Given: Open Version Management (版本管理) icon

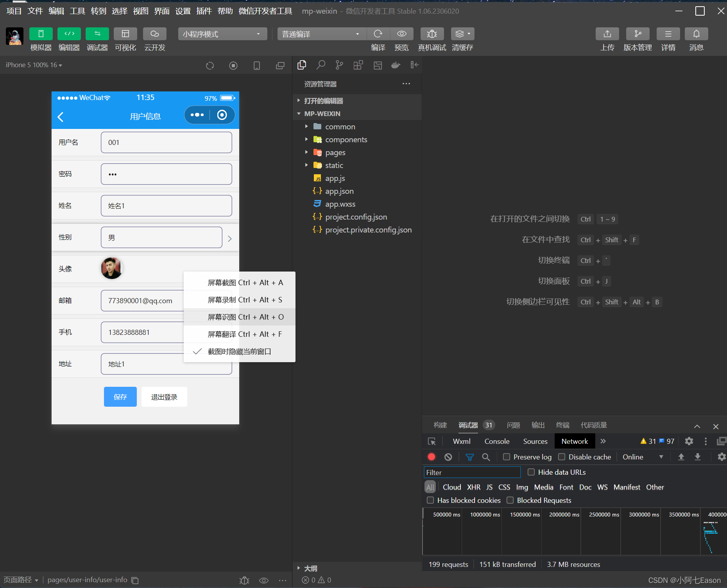Looking at the screenshot, I should click(x=638, y=34).
